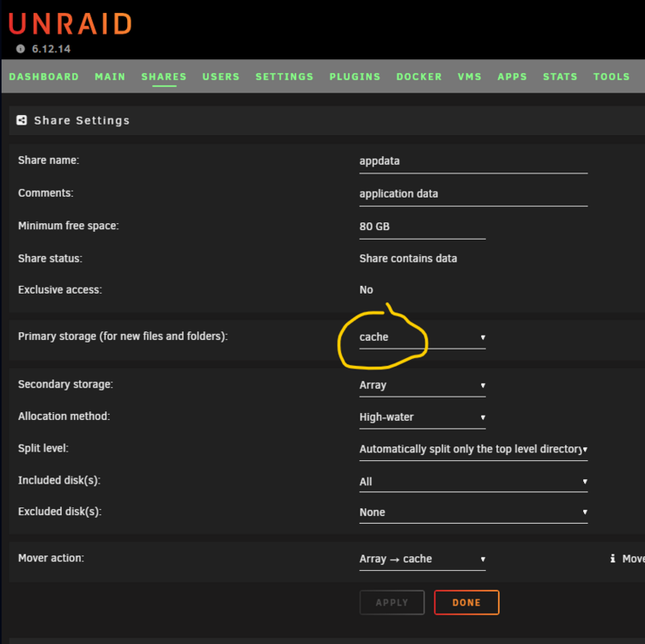Open the Users tab
Screen dimensions: 645x644
coord(221,76)
